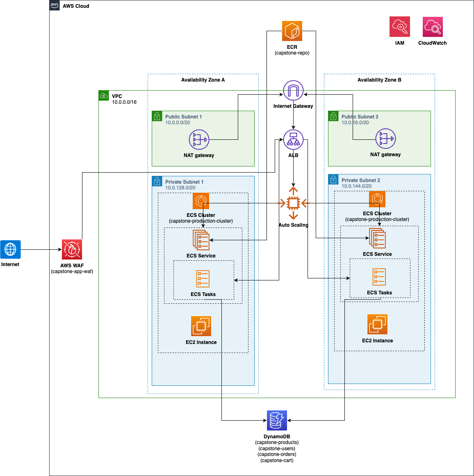Select the NAT gateway in Public Subnet 1
This screenshot has height=476, width=474.
(200, 139)
